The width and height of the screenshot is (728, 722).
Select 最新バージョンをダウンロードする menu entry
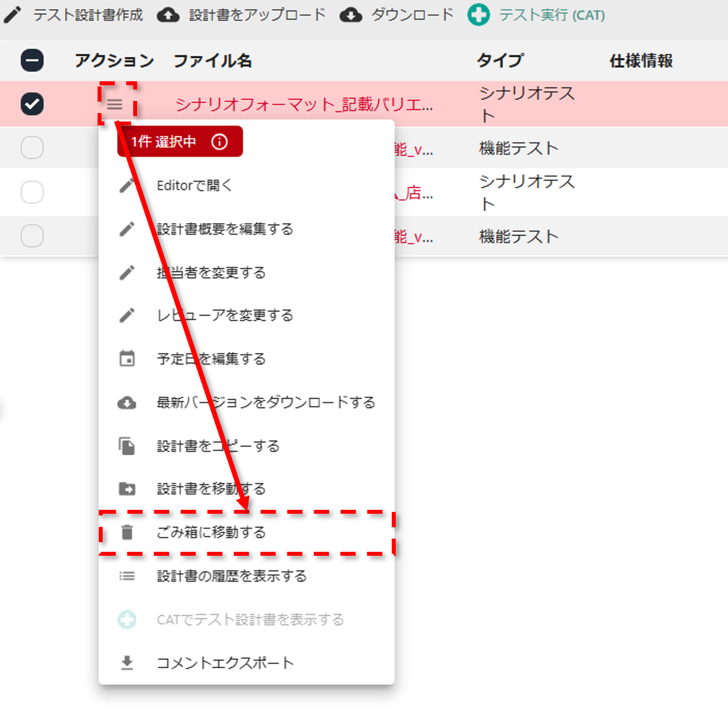click(246, 402)
